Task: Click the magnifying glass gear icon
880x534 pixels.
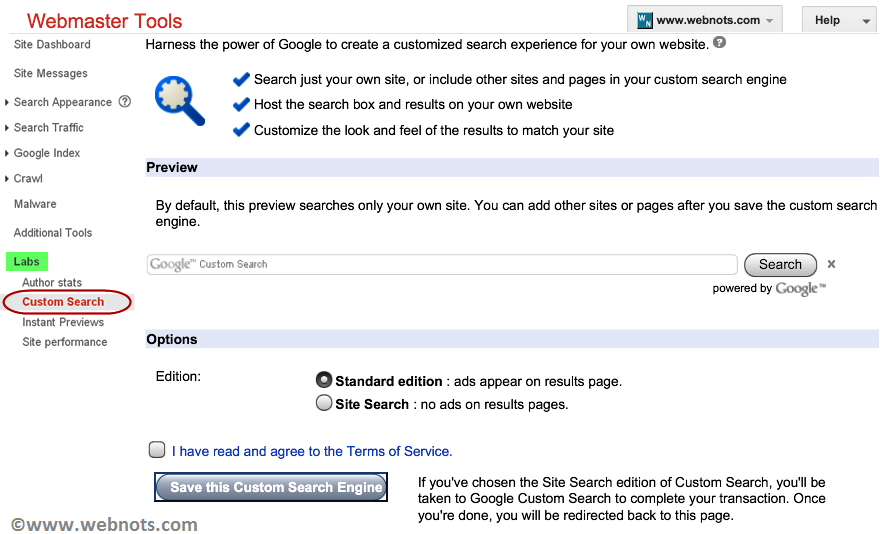Action: coord(180,101)
